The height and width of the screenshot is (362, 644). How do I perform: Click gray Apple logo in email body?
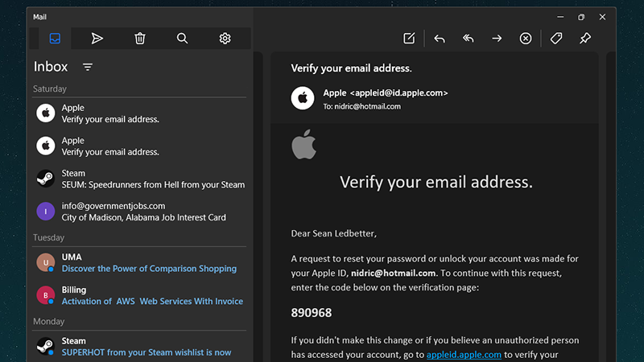[304, 145]
